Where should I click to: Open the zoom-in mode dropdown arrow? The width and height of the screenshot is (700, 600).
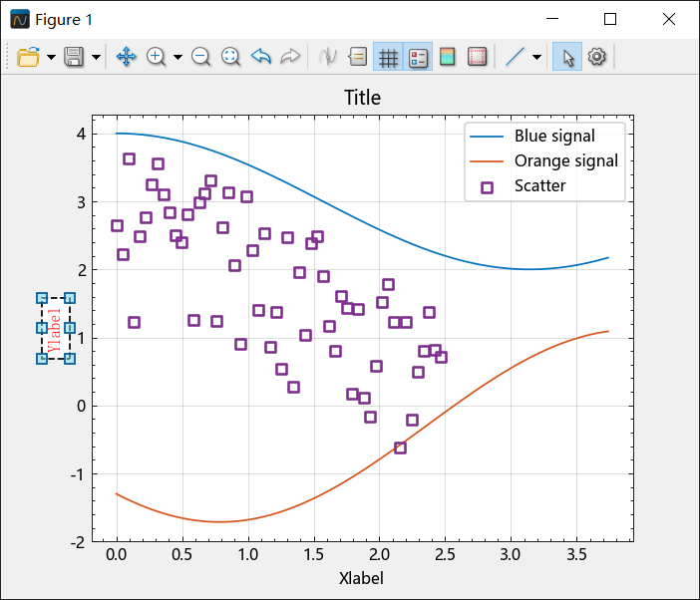point(177,57)
